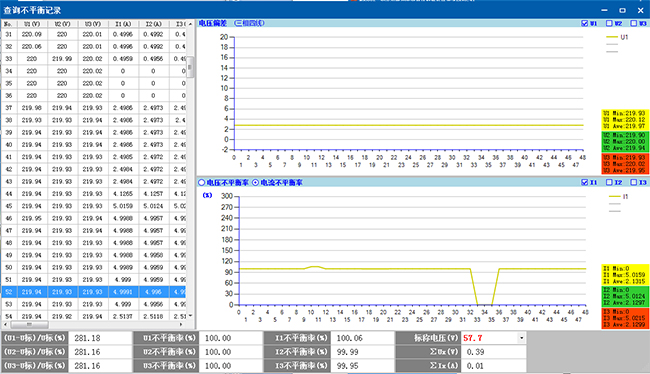Select row number 34 in the table
Screen dimensions: 650x374
(8, 71)
